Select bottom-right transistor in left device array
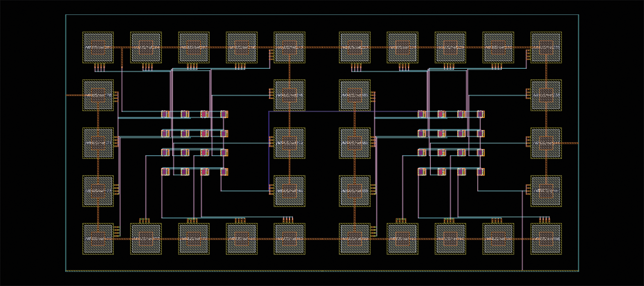644x286 pixels. (x=224, y=172)
